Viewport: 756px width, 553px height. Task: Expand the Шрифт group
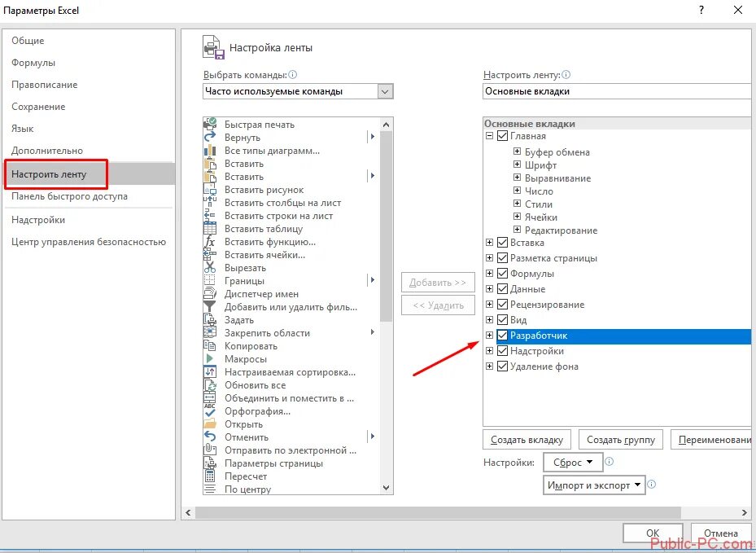(x=517, y=165)
